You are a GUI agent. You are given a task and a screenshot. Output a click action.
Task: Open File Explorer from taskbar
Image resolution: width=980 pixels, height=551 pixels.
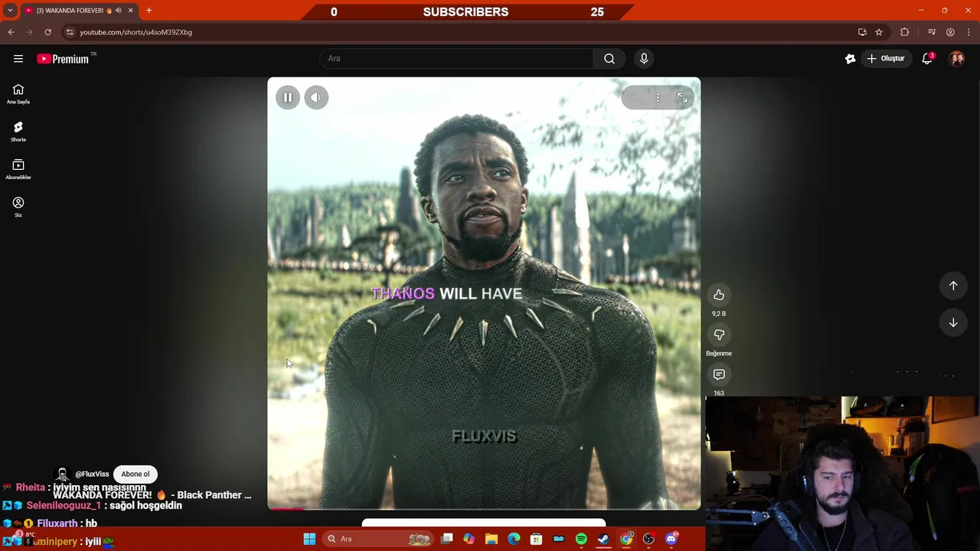coord(492,539)
